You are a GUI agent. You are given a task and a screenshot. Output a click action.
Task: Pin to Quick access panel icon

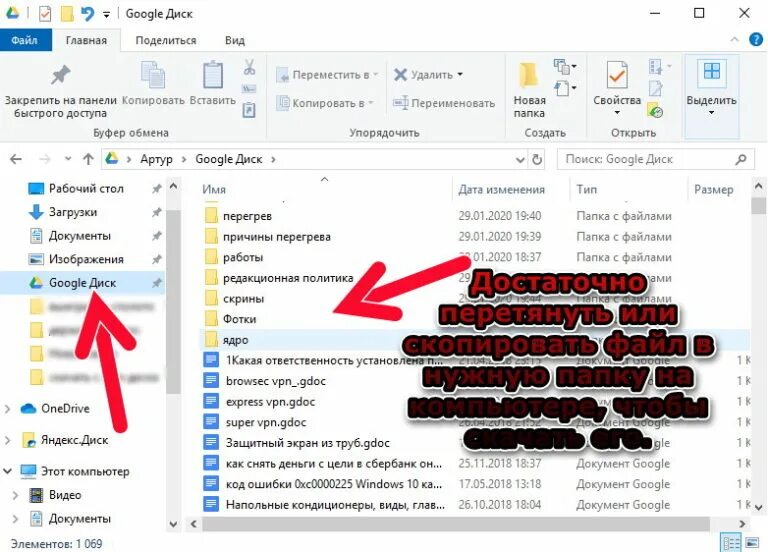click(61, 75)
